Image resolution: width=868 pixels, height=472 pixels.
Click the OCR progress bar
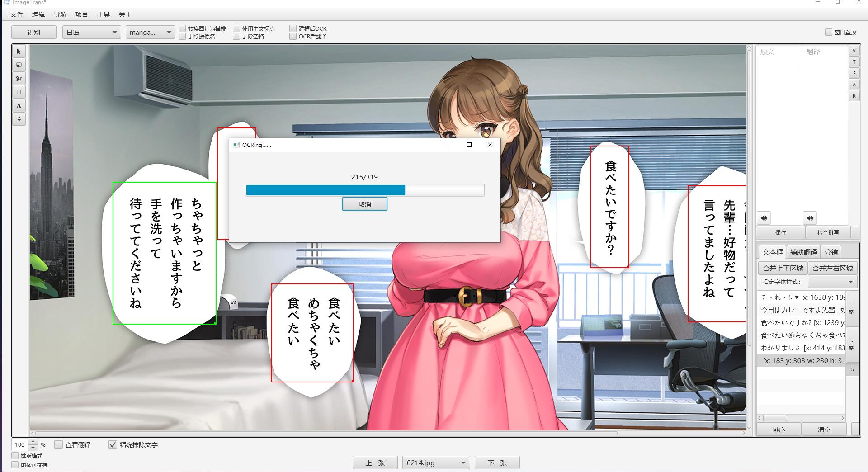pyautogui.click(x=364, y=190)
